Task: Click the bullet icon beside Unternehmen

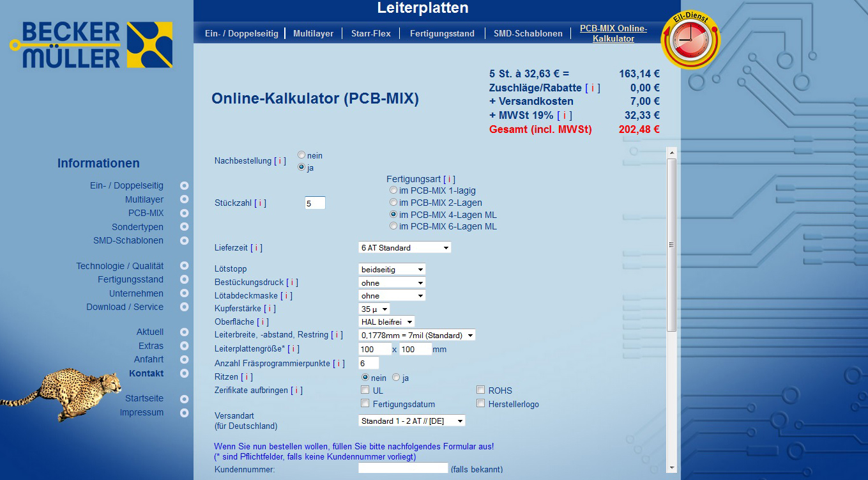Action: (x=184, y=293)
